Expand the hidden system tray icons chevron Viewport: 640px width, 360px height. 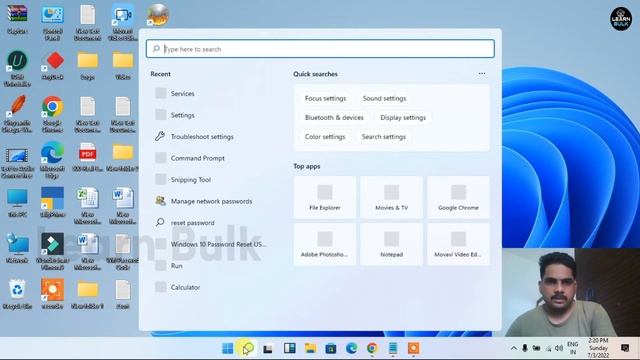pos(513,348)
